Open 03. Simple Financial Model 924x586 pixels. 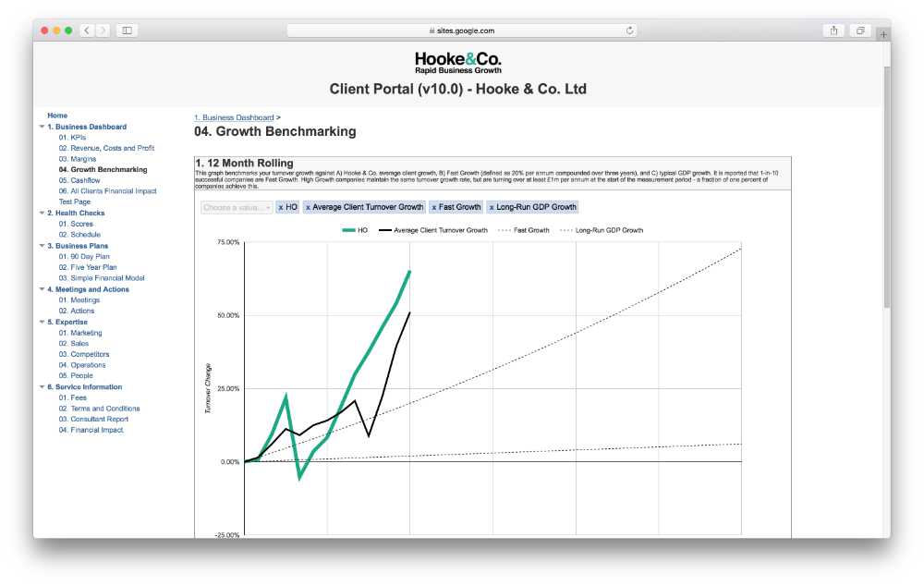pos(102,278)
